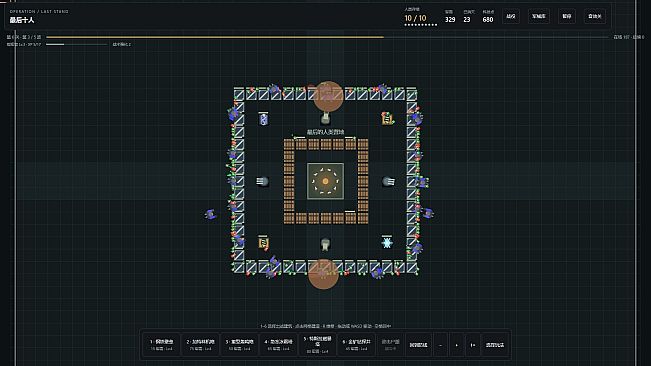Select the top-right corner wall block

pos(411,94)
